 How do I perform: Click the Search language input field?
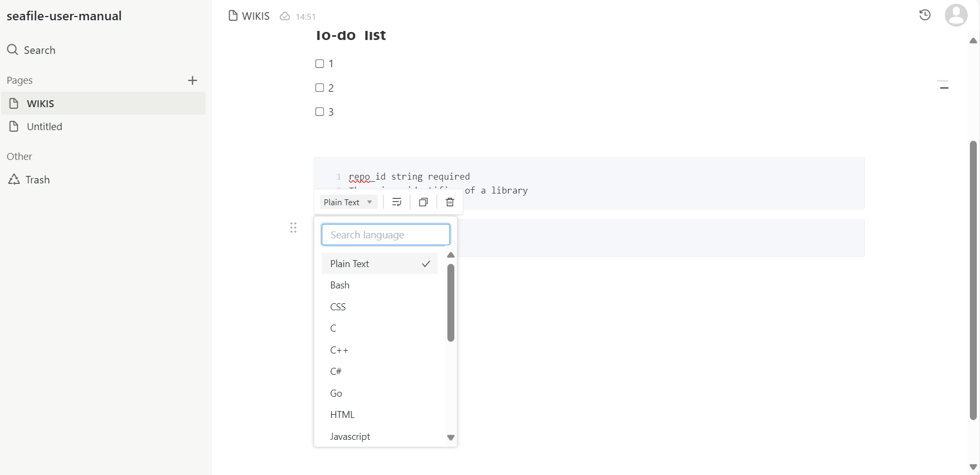tap(386, 235)
